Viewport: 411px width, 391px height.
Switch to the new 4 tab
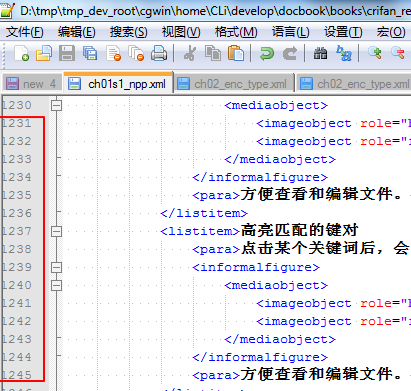(32, 84)
